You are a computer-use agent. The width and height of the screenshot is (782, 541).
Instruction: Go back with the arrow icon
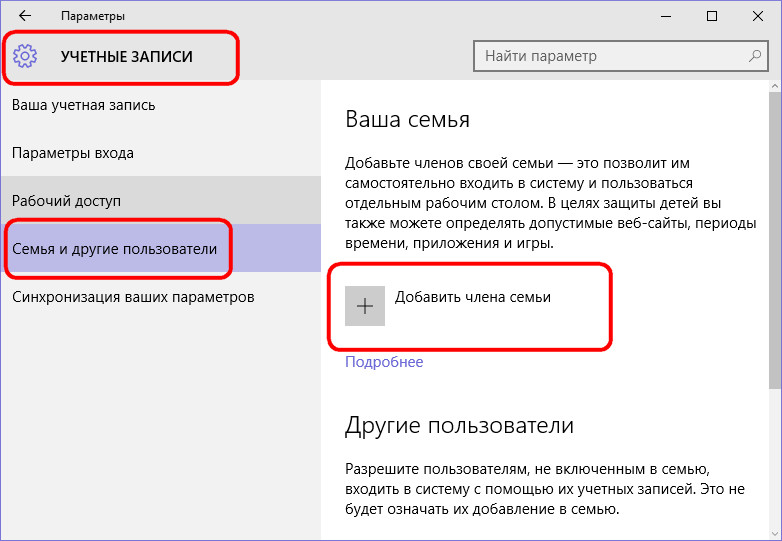24,15
